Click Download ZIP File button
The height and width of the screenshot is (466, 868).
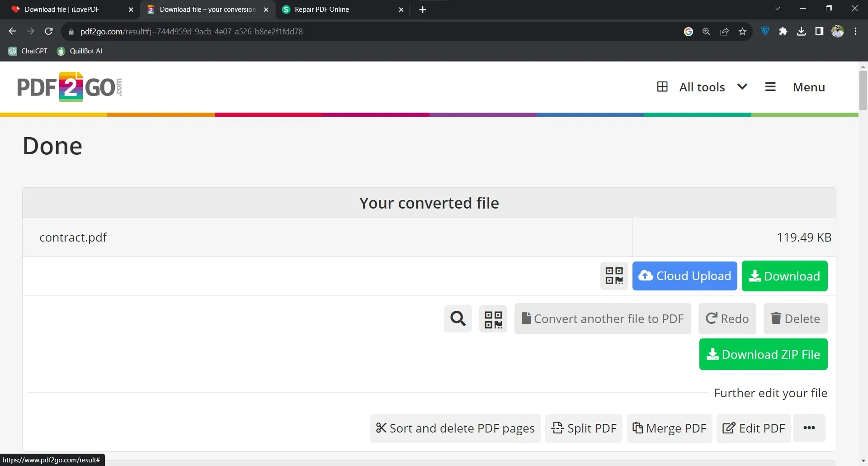pyautogui.click(x=763, y=354)
